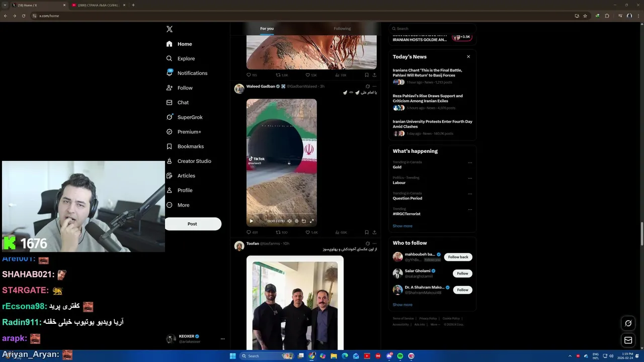The image size is (644, 362).
Task: Open Grok icon on Waleed Gadban's post
Action: click(367, 86)
